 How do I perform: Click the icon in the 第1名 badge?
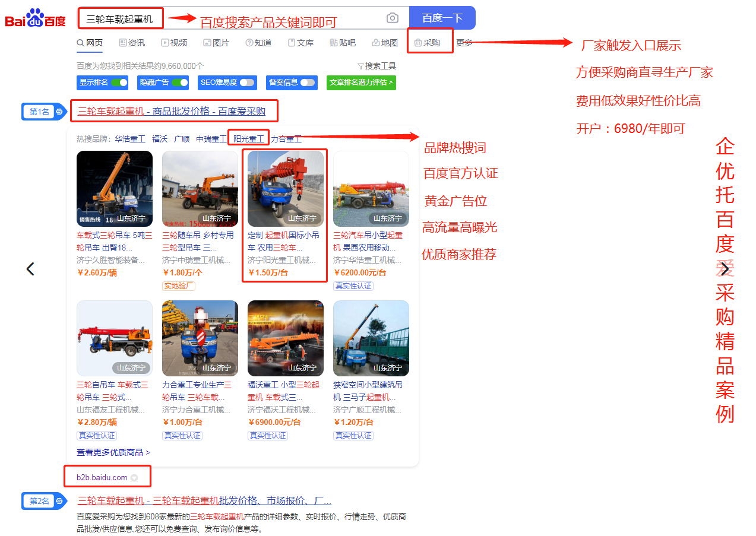click(59, 112)
